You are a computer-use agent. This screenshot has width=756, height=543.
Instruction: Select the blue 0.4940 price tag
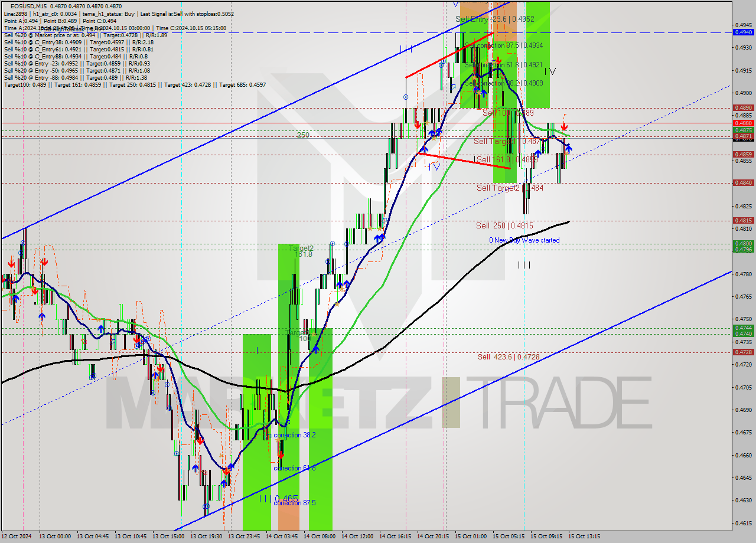click(742, 32)
